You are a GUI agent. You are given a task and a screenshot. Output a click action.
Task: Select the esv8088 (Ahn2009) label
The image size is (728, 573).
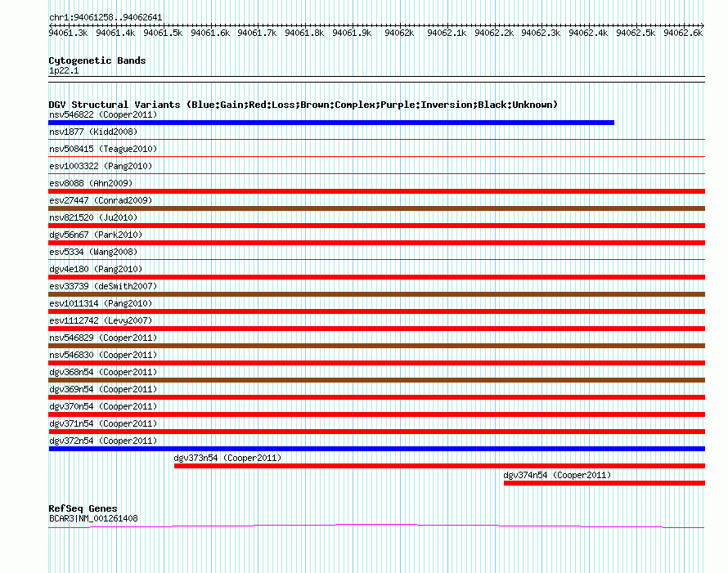(x=91, y=183)
